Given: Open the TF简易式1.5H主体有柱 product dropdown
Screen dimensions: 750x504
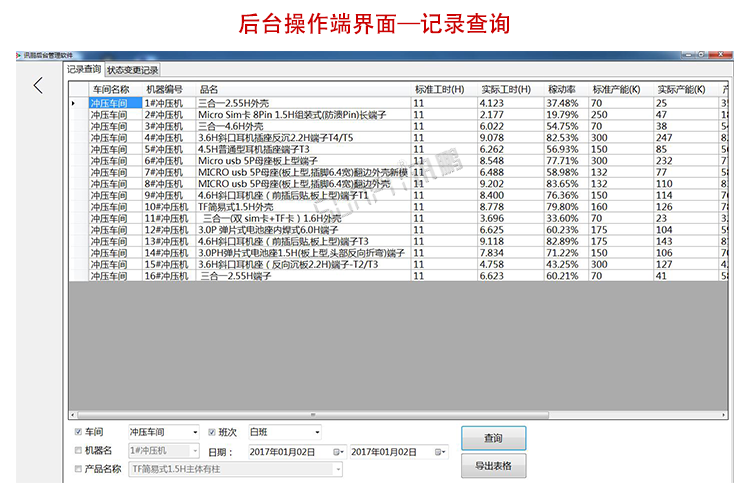Looking at the screenshot, I should pos(337,468).
